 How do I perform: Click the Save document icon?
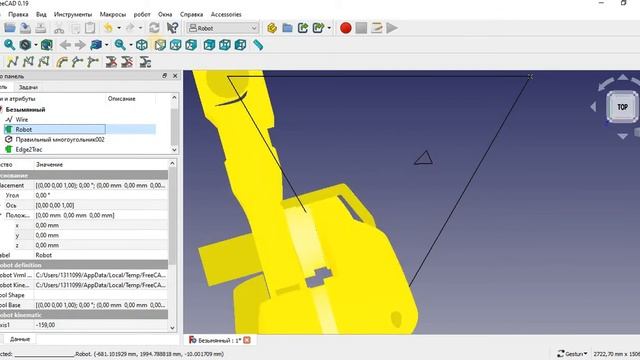coord(25,28)
